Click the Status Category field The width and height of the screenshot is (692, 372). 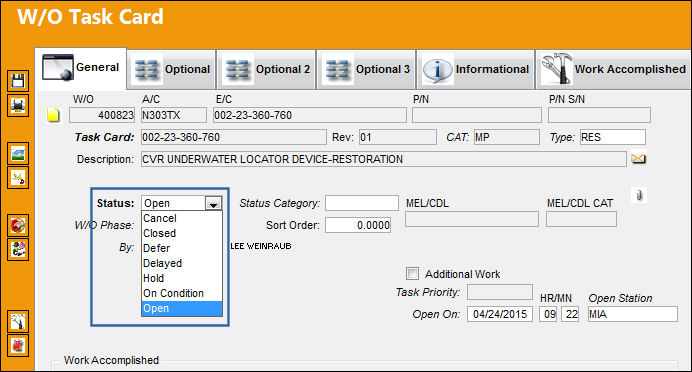[362, 203]
